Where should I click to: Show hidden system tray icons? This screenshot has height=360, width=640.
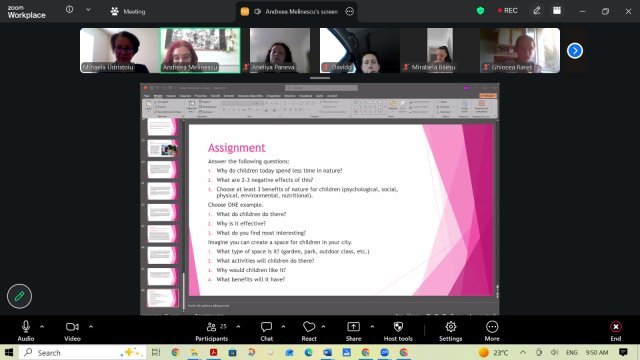click(x=523, y=352)
